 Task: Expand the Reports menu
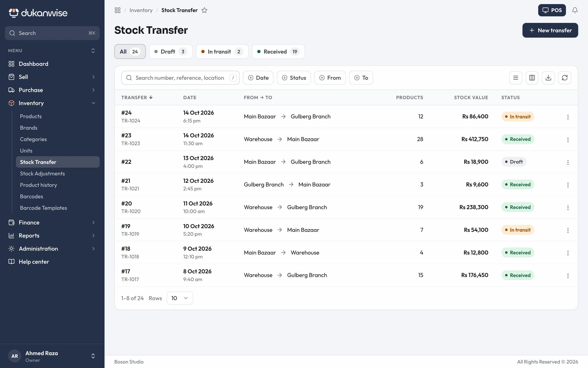(x=52, y=236)
